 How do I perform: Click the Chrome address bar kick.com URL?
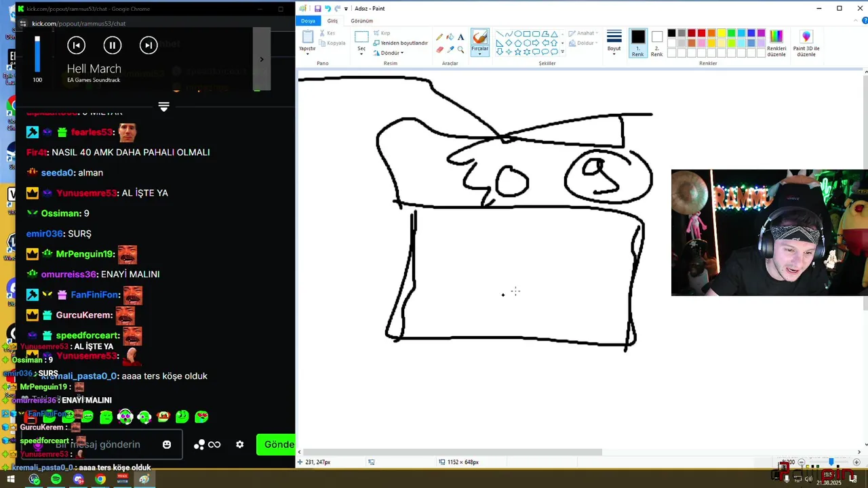79,23
